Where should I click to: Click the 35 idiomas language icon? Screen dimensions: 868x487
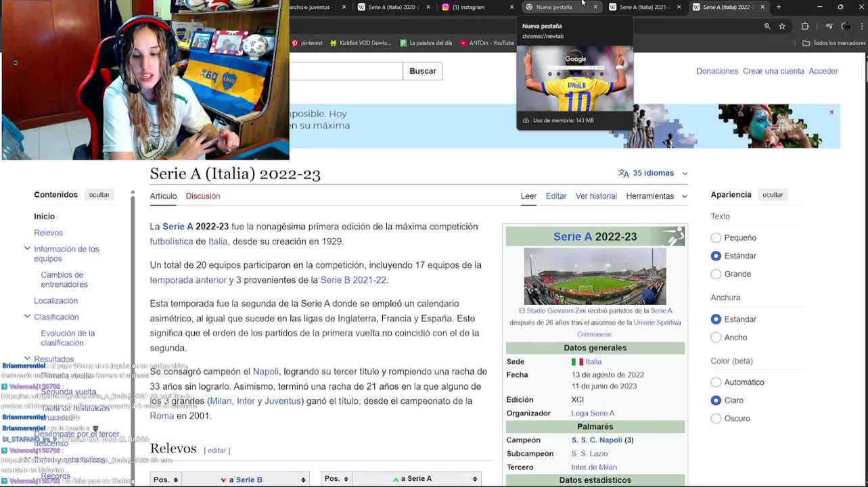coord(624,173)
